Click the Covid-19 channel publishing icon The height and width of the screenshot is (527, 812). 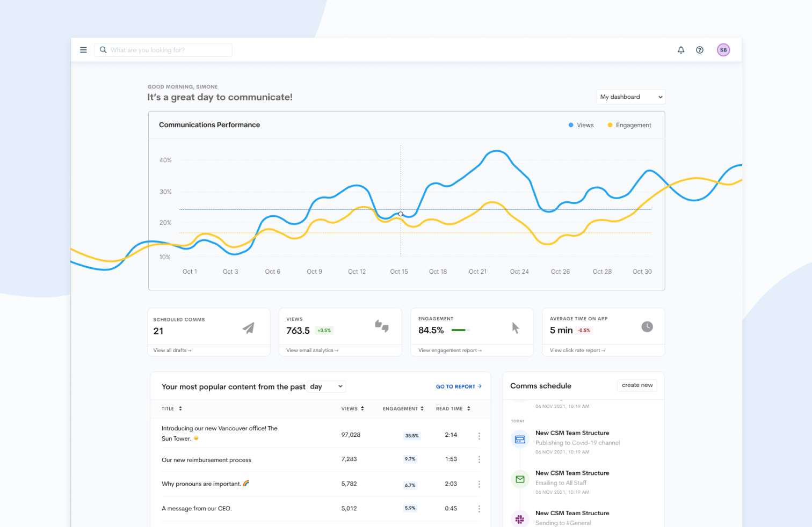click(520, 440)
